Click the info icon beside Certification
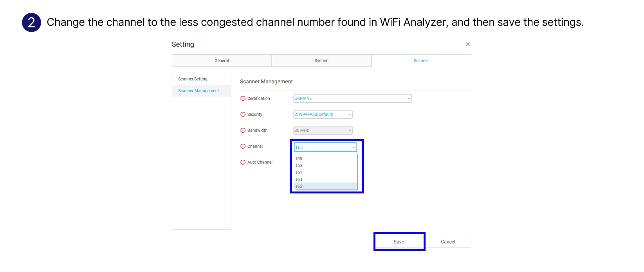The width and height of the screenshot is (644, 272). 243,98
